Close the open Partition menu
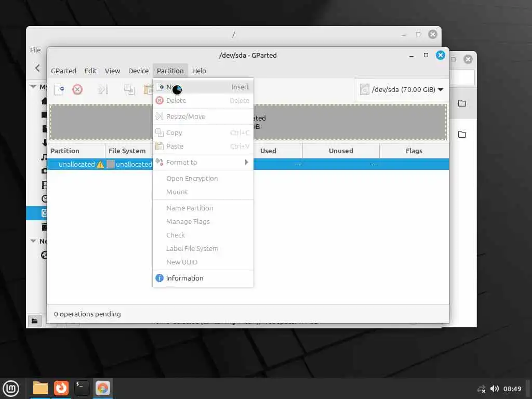Viewport: 532px width, 399px height. (170, 71)
